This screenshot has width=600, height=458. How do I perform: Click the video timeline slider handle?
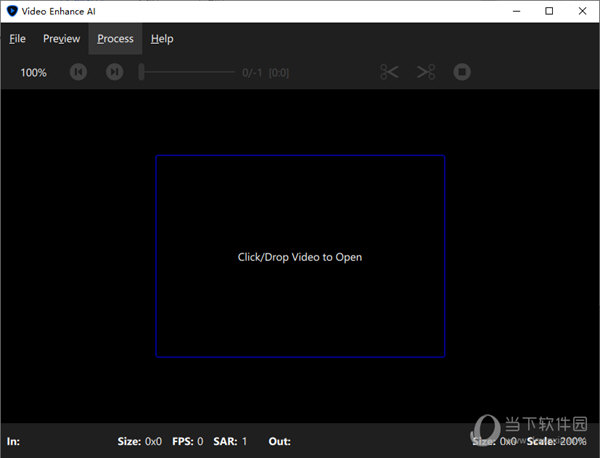[142, 72]
